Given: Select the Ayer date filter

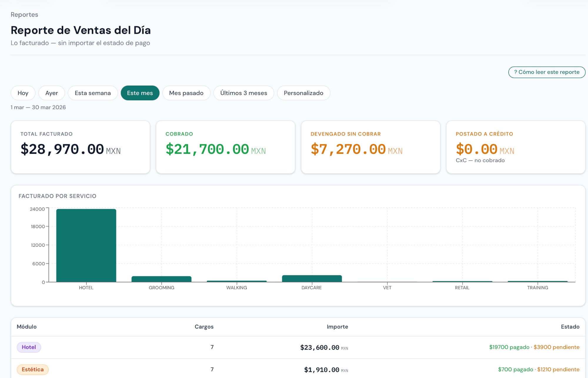Looking at the screenshot, I should pyautogui.click(x=51, y=93).
